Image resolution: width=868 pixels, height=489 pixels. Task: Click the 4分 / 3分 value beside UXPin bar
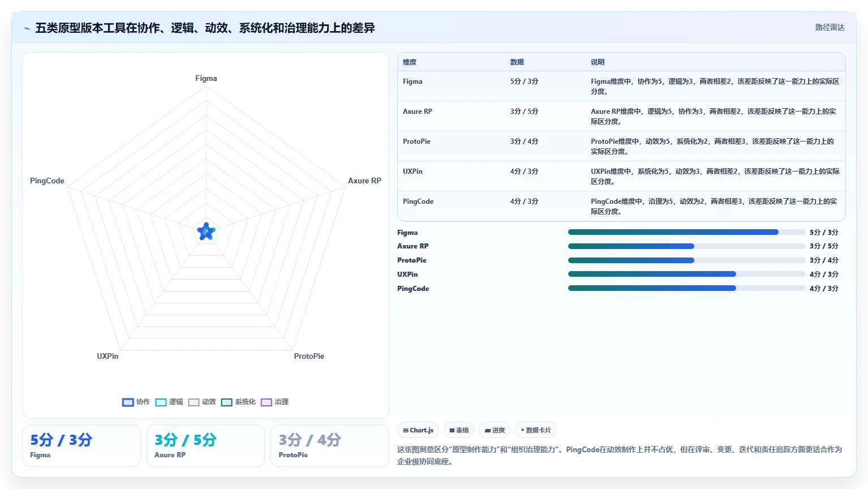824,274
